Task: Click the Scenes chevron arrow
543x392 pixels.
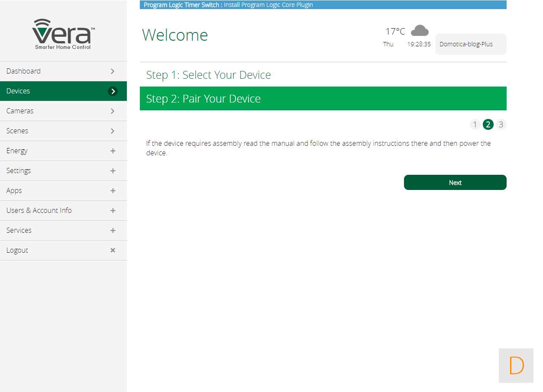Action: click(113, 131)
